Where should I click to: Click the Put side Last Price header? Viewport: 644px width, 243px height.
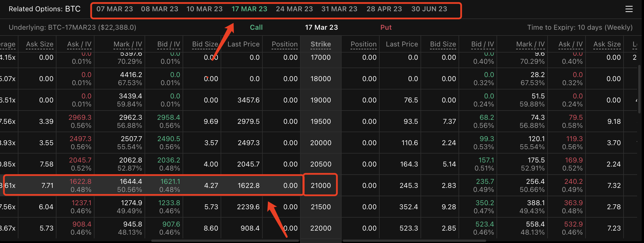point(402,44)
